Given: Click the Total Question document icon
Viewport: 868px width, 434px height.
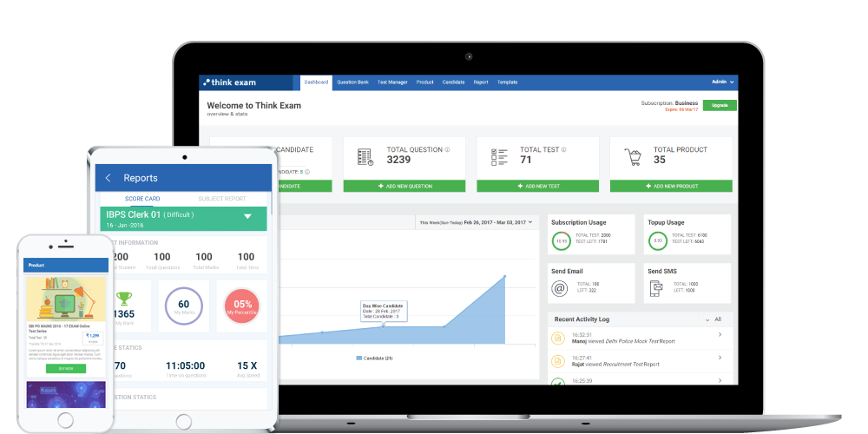Looking at the screenshot, I should (365, 157).
